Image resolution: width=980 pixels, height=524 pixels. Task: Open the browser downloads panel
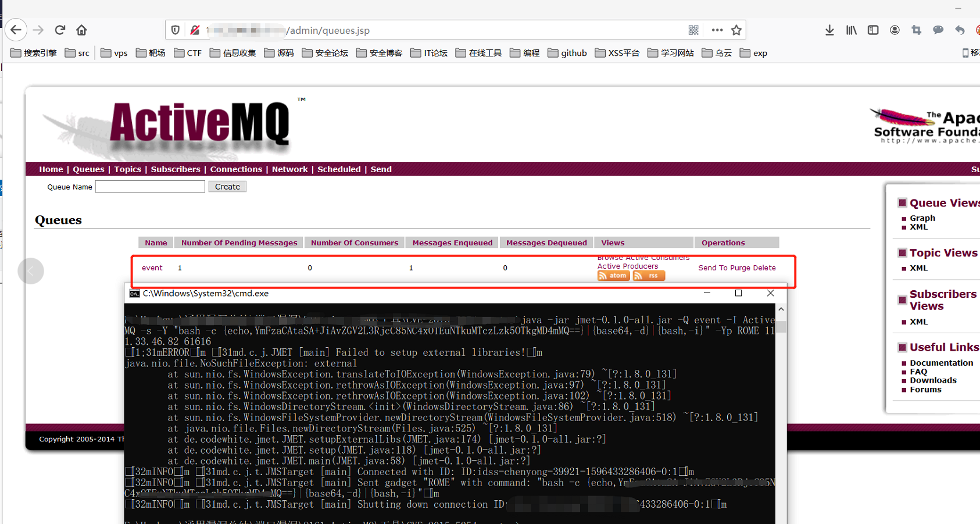click(x=829, y=30)
